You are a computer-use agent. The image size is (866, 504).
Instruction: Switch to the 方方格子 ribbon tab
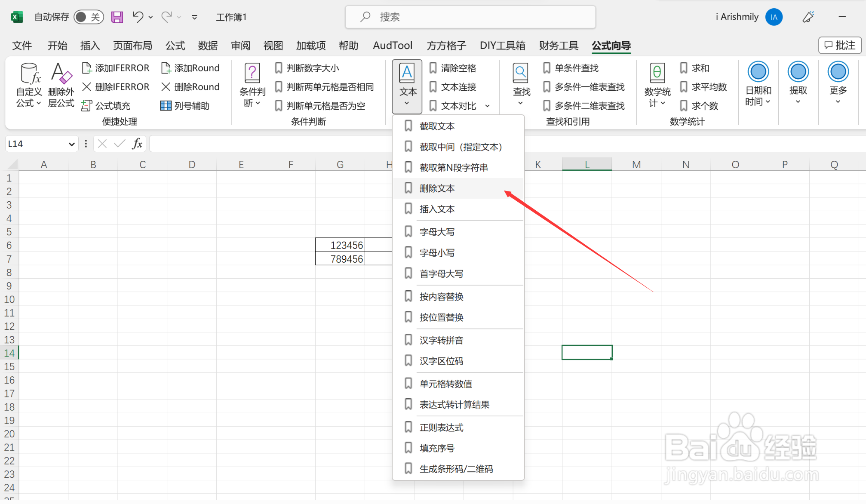tap(446, 46)
